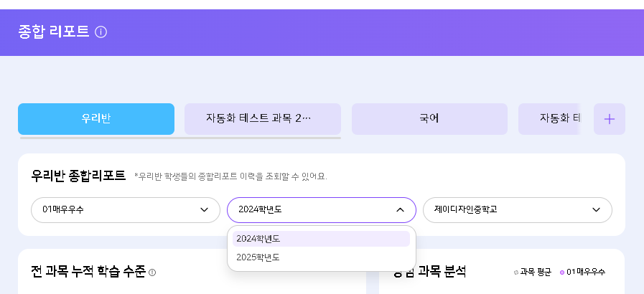The width and height of the screenshot is (644, 294).
Task: Click the chevron arrow in the 01매우우수 selector
Action: [204, 210]
